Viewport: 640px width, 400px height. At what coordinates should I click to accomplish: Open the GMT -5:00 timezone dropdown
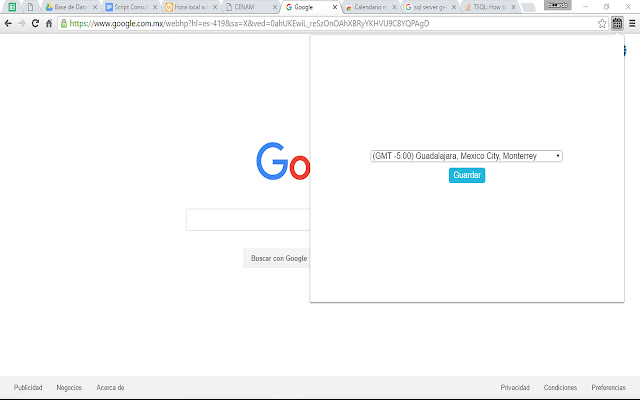point(466,156)
